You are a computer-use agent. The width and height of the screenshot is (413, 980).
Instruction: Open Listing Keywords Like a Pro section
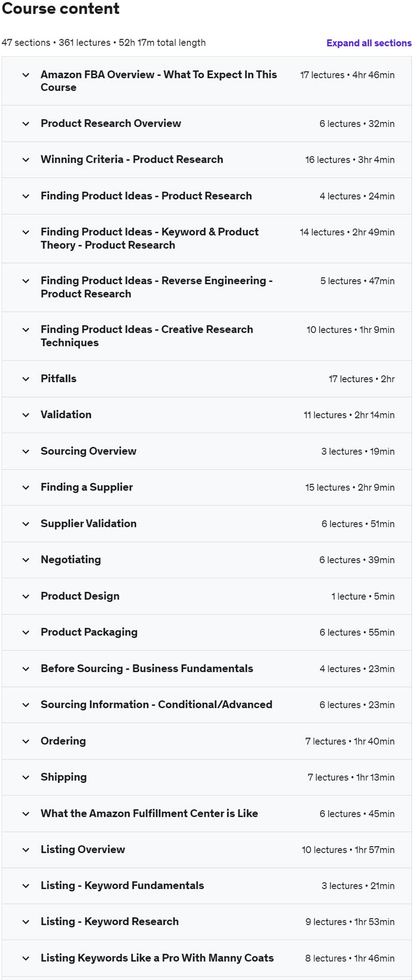click(157, 958)
